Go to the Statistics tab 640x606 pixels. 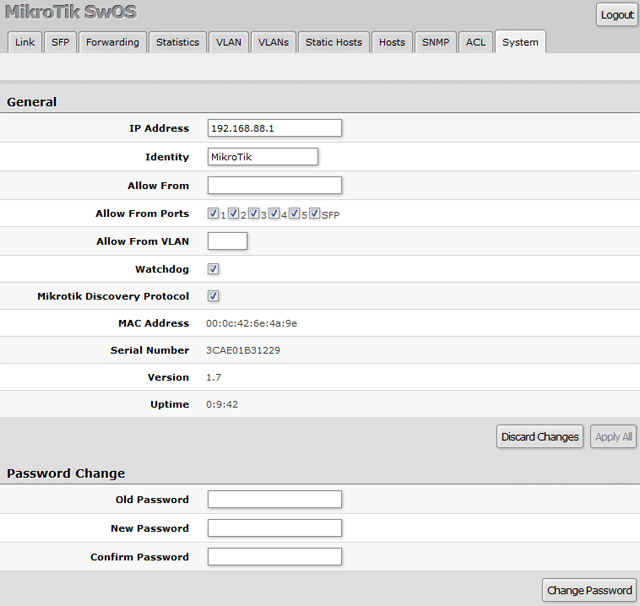178,42
